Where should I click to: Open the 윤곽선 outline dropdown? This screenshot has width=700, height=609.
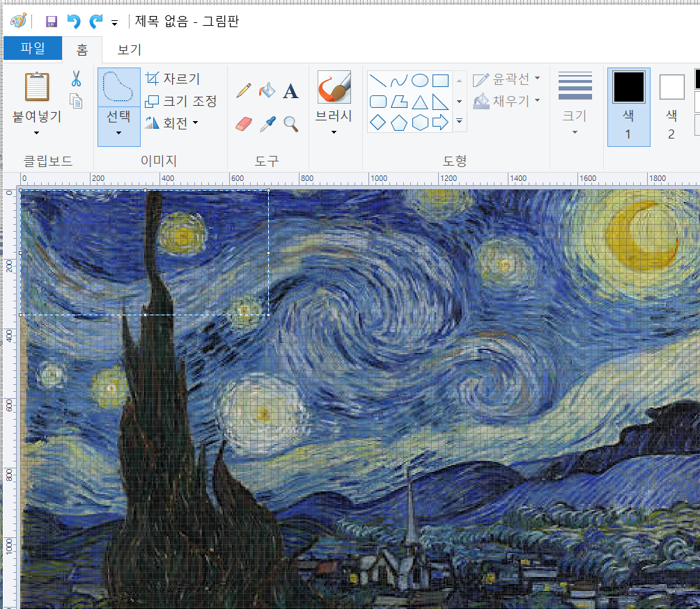click(x=506, y=79)
